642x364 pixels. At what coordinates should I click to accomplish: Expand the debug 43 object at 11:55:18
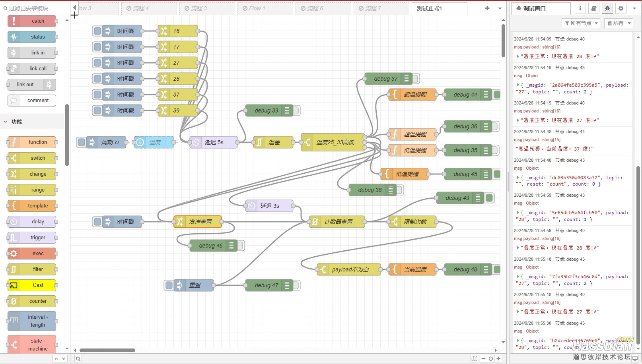(518, 277)
